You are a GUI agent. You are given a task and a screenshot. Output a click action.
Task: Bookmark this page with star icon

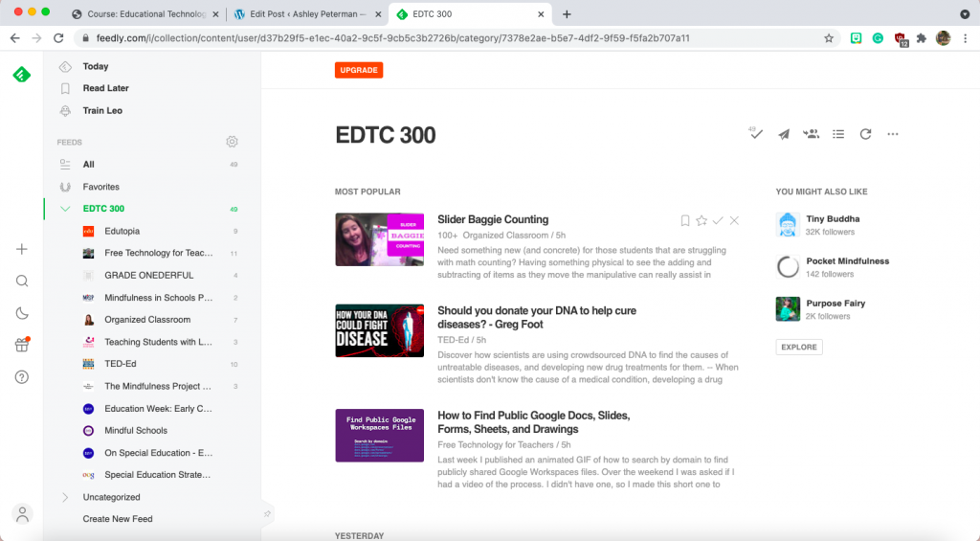pos(829,38)
